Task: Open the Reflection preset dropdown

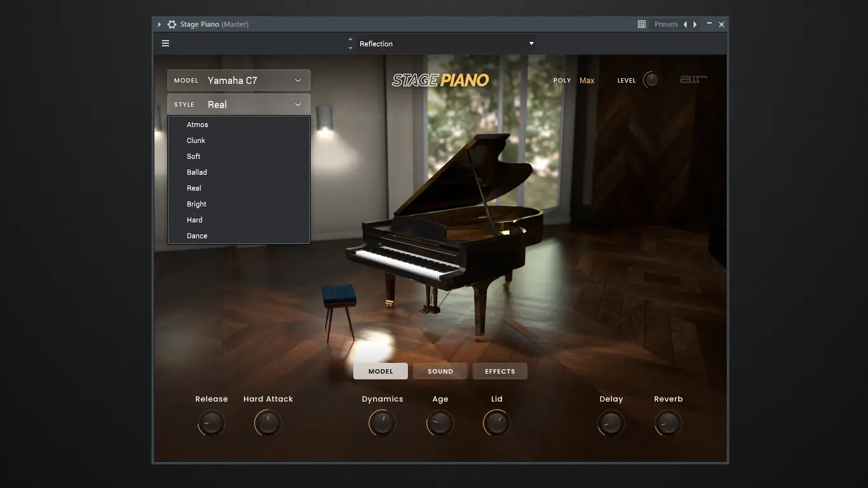Action: coord(445,43)
